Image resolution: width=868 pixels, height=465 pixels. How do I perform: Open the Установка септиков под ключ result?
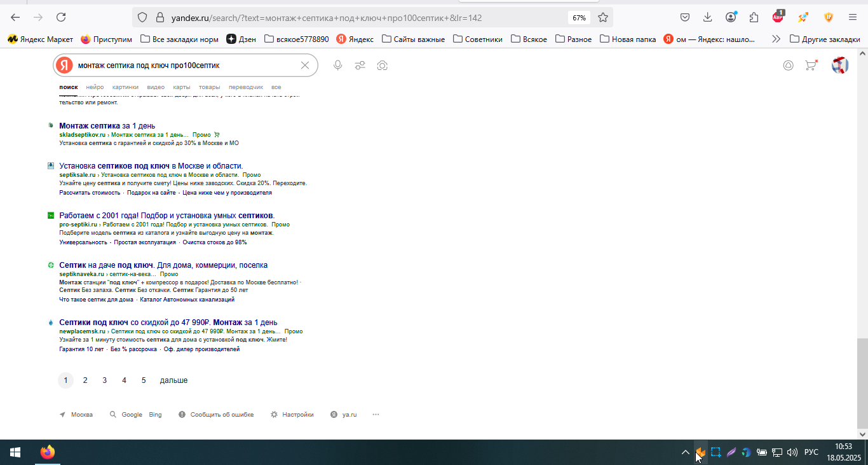coord(151,165)
